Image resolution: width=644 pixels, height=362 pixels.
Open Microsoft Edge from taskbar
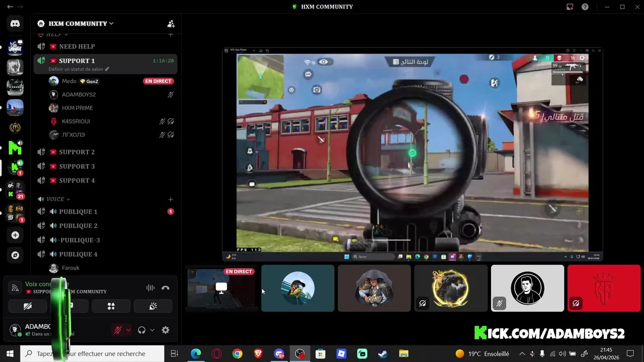click(196, 353)
